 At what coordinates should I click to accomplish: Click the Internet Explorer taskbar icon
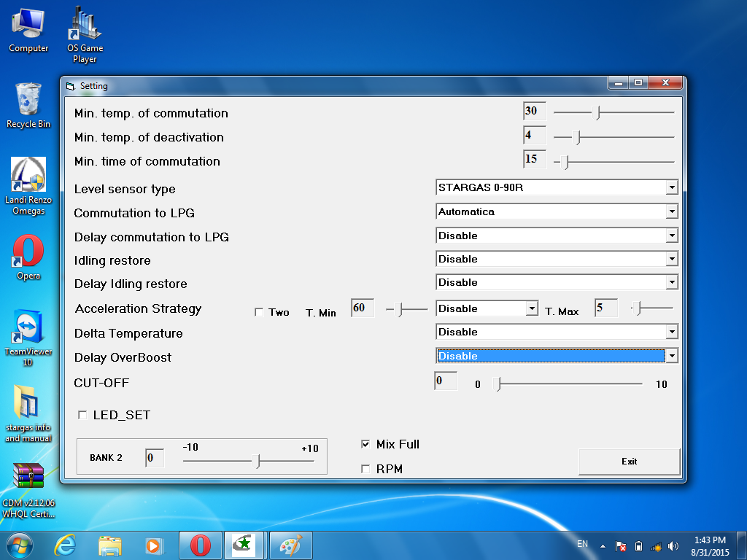pyautogui.click(x=64, y=545)
